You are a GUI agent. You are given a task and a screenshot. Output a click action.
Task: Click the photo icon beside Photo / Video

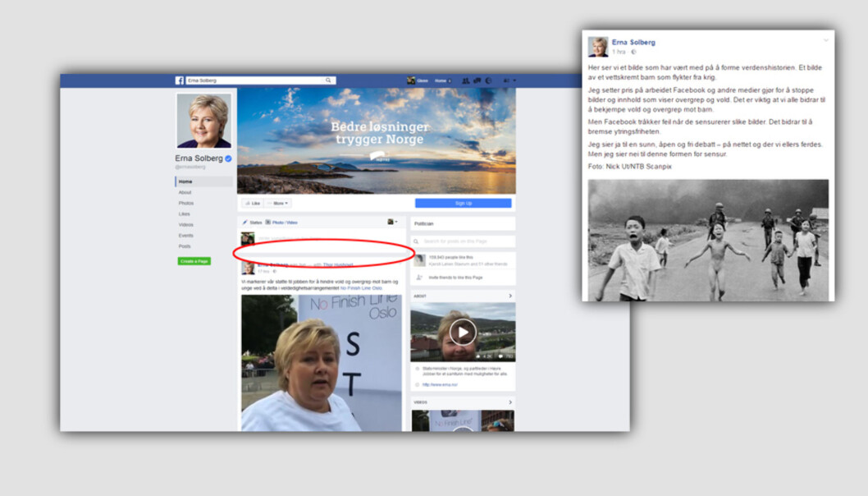(x=268, y=223)
